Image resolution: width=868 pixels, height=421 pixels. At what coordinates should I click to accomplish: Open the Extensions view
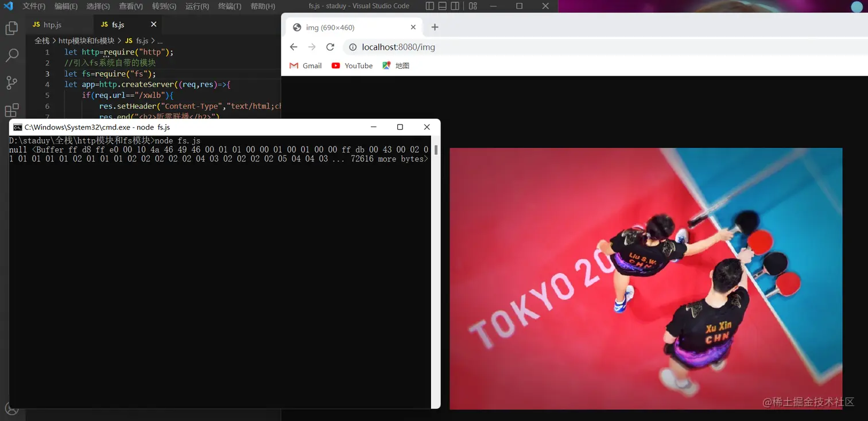[x=11, y=111]
